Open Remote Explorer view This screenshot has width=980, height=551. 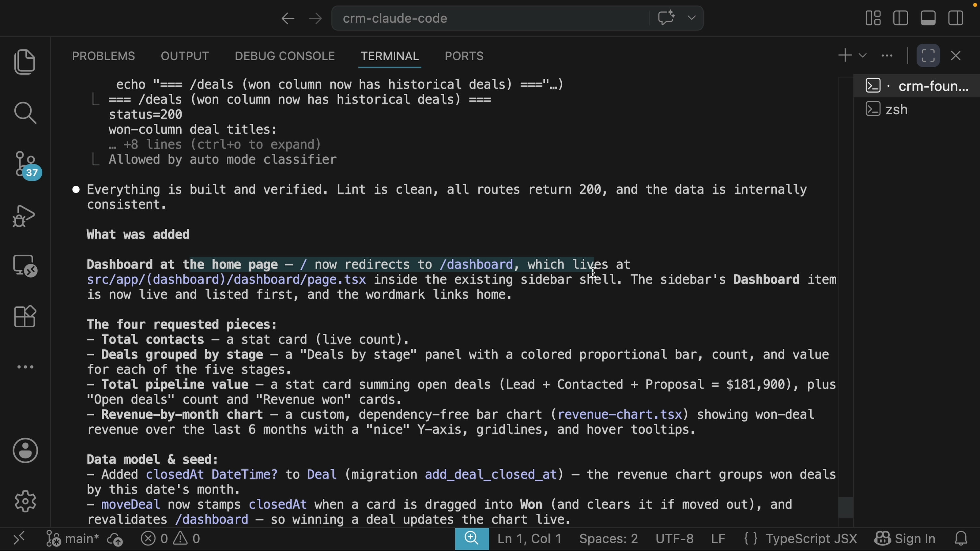[x=25, y=266]
